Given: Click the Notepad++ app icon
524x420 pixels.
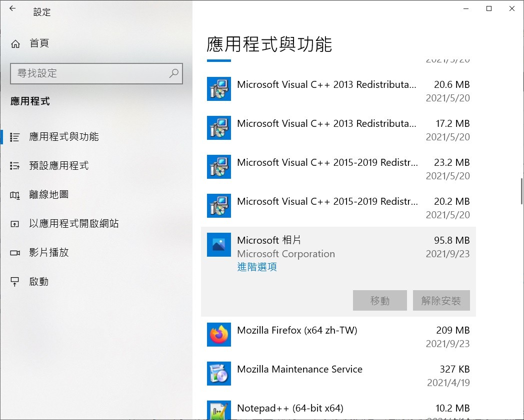Looking at the screenshot, I should click(219, 410).
